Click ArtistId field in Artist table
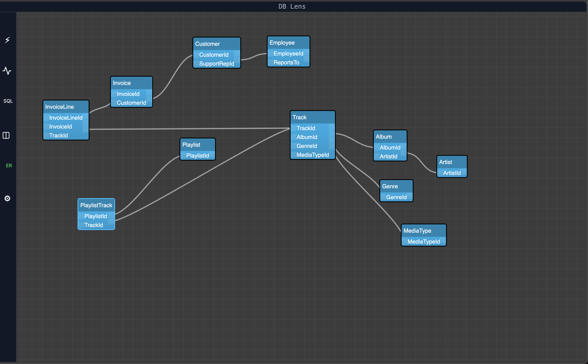 [452, 173]
